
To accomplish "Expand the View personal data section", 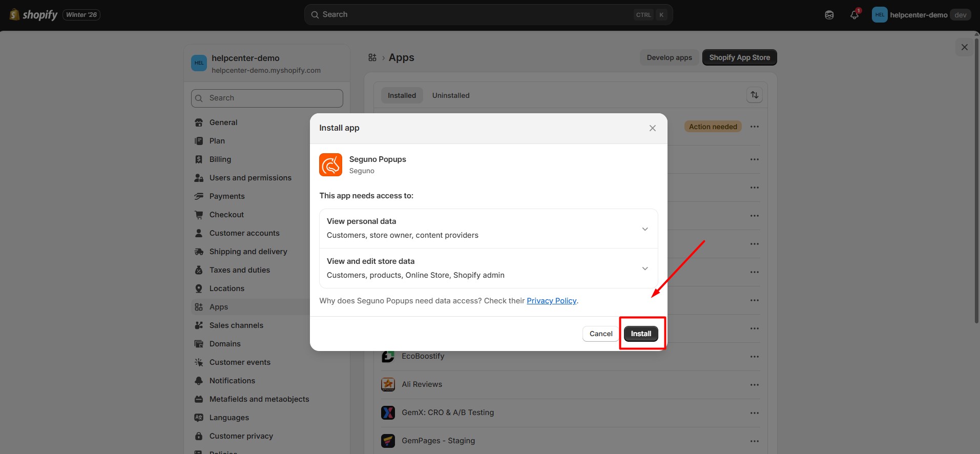I will click(489, 229).
